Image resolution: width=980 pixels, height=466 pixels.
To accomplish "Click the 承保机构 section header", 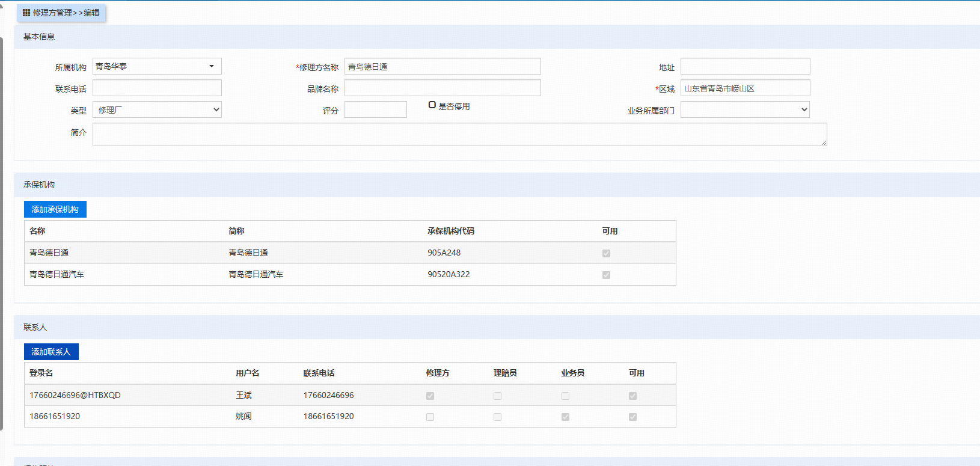I will click(x=39, y=185).
